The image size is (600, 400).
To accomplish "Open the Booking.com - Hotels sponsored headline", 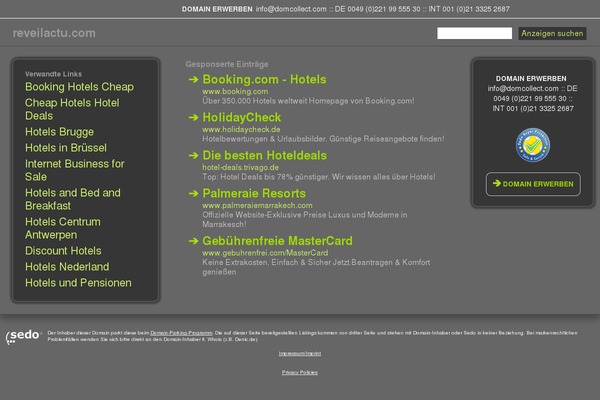I will click(264, 79).
